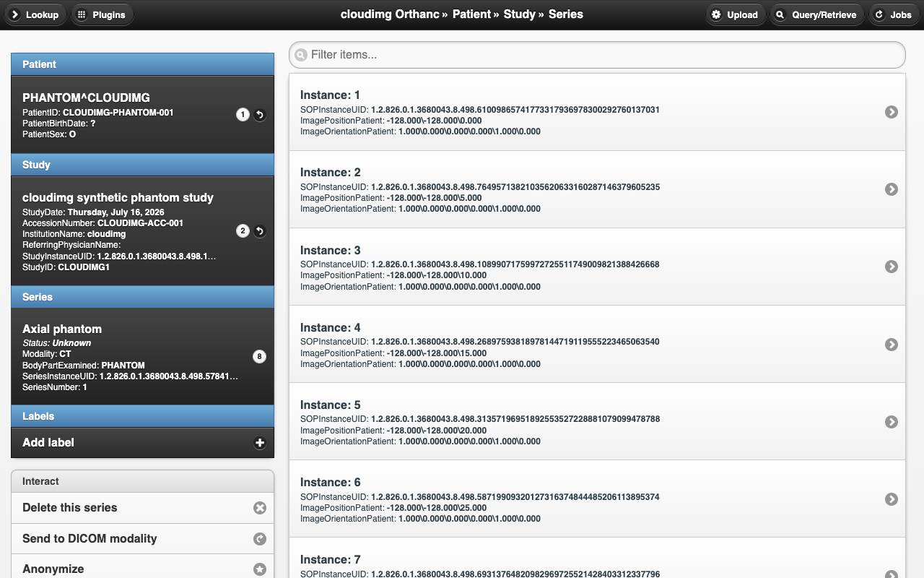Click the count bubble 2 on the study card
Screen dimensions: 924x578
click(x=243, y=231)
